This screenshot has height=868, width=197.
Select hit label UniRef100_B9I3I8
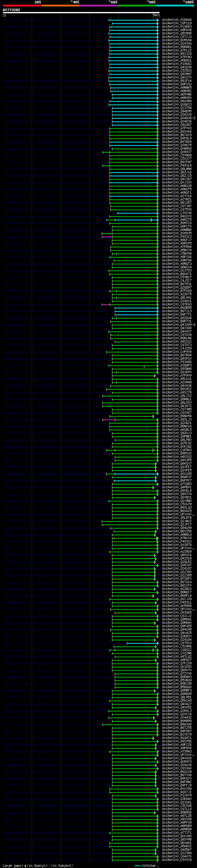177,54
